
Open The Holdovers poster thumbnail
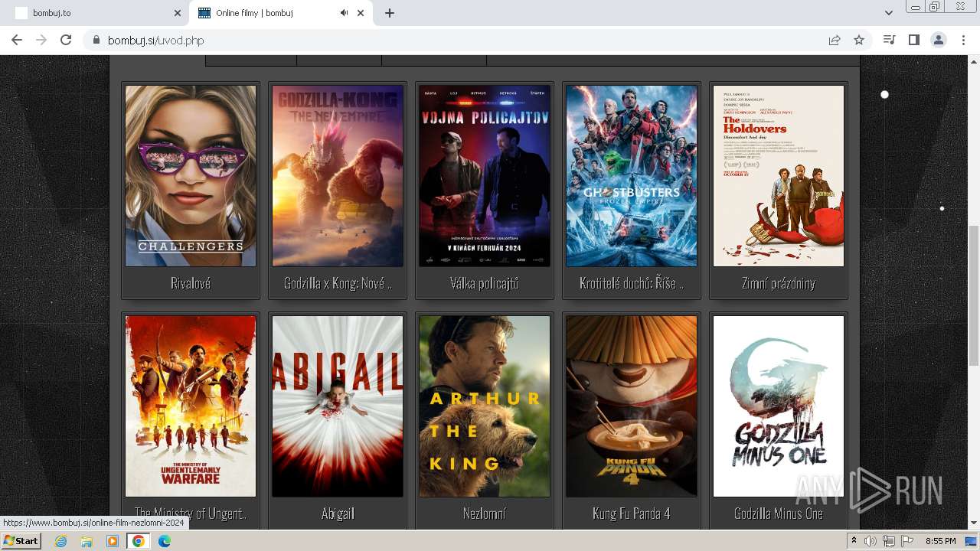(x=779, y=176)
